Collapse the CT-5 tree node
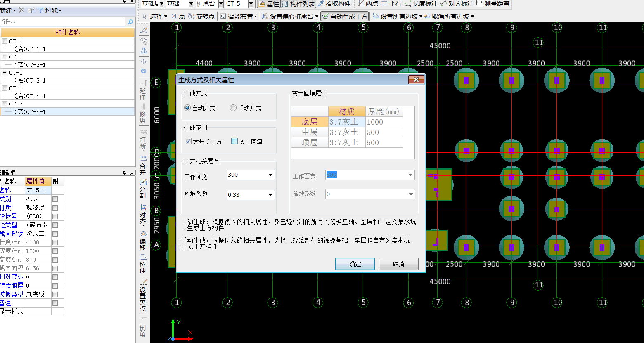 point(5,104)
